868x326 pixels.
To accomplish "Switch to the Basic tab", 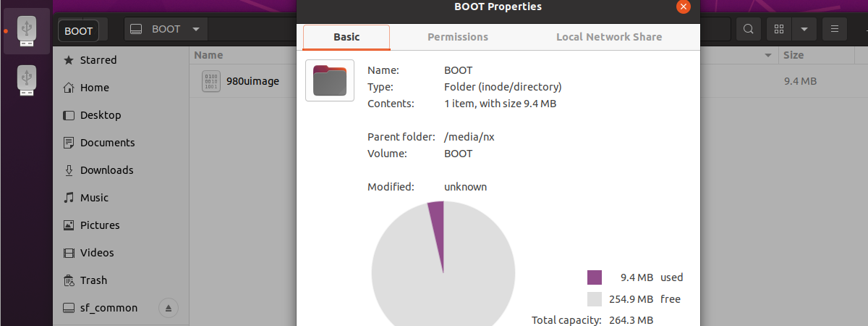I will click(x=346, y=37).
